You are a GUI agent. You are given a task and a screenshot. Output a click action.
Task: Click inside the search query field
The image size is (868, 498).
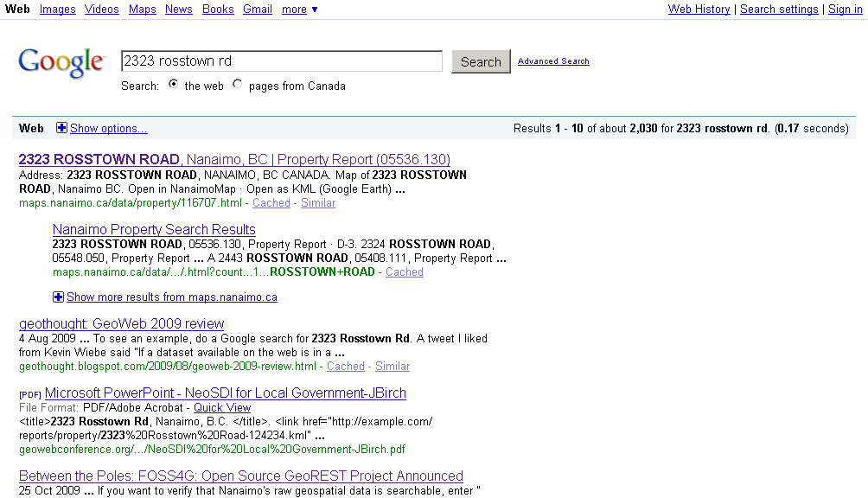click(280, 61)
